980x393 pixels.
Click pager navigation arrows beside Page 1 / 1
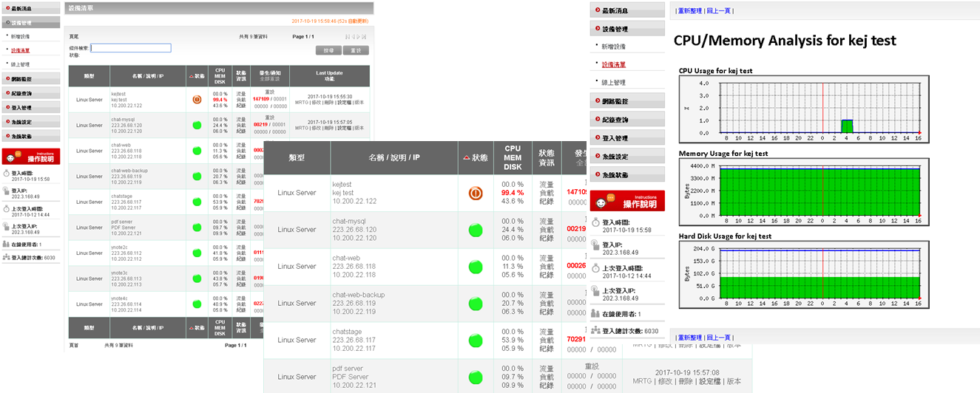coord(356,36)
